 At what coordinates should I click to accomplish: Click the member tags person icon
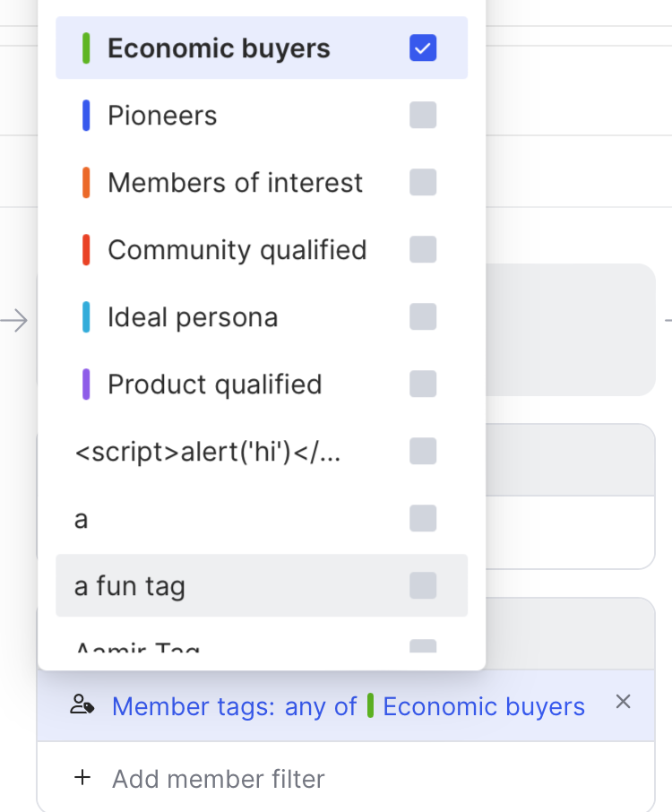point(82,706)
